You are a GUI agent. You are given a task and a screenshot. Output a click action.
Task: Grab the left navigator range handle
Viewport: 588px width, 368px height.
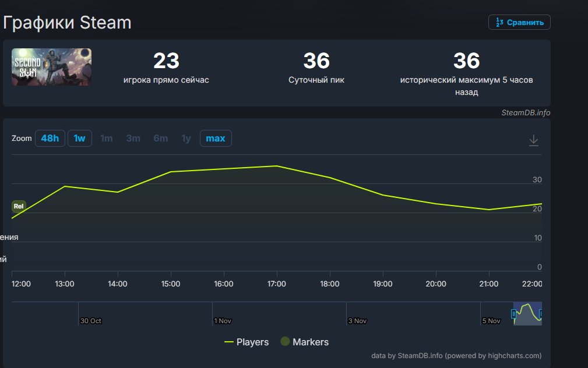513,314
